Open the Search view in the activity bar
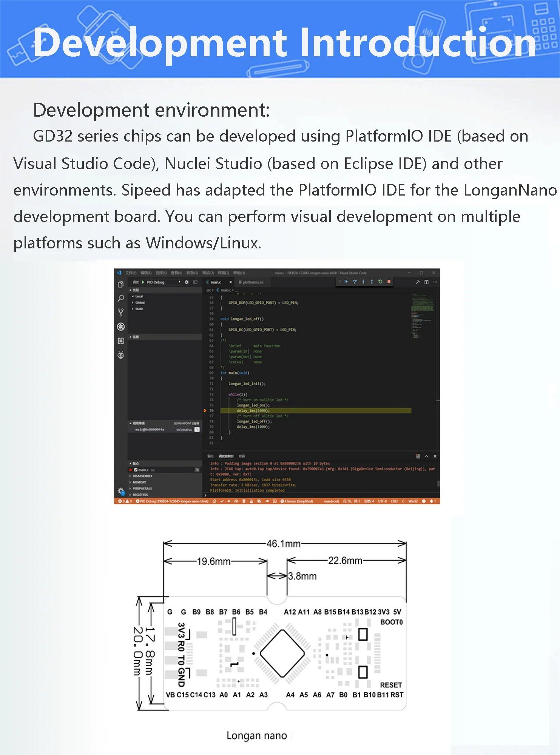 click(x=121, y=298)
